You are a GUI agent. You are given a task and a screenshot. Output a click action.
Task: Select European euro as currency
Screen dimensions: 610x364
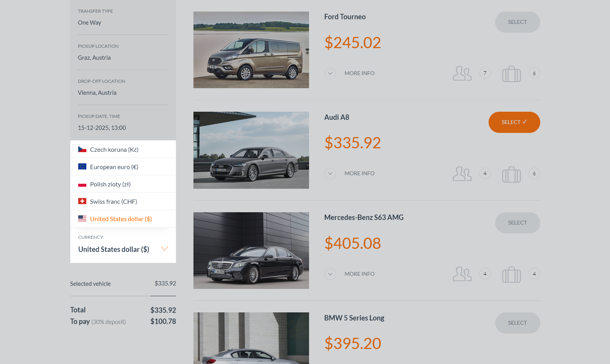point(114,166)
